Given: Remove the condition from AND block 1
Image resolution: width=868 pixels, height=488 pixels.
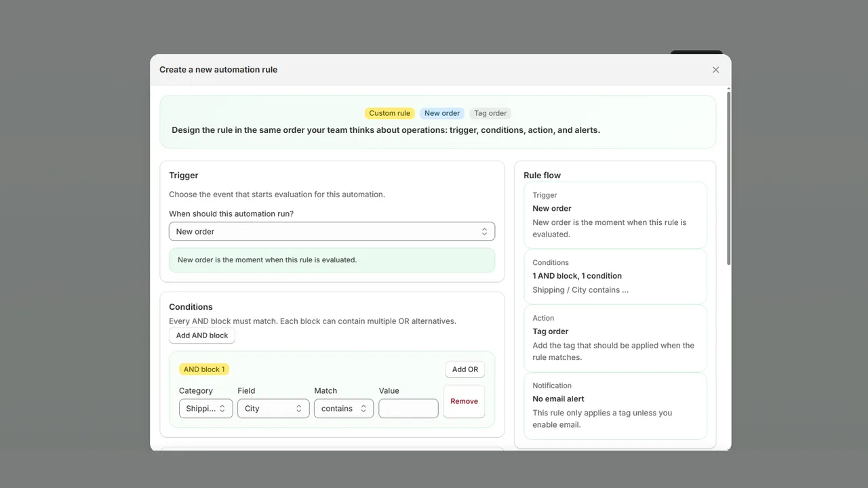Looking at the screenshot, I should click(464, 401).
